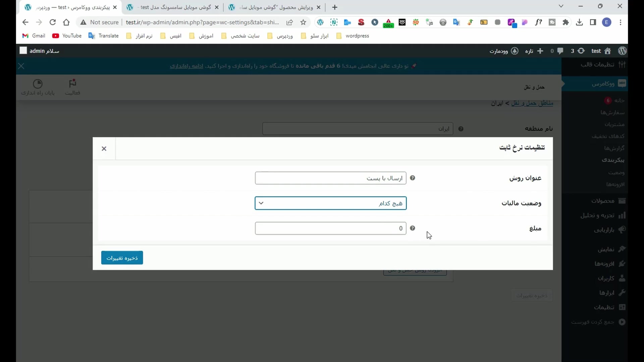
Task: Click the ادامه راه‌اندازی link in banner
Action: pos(186,66)
